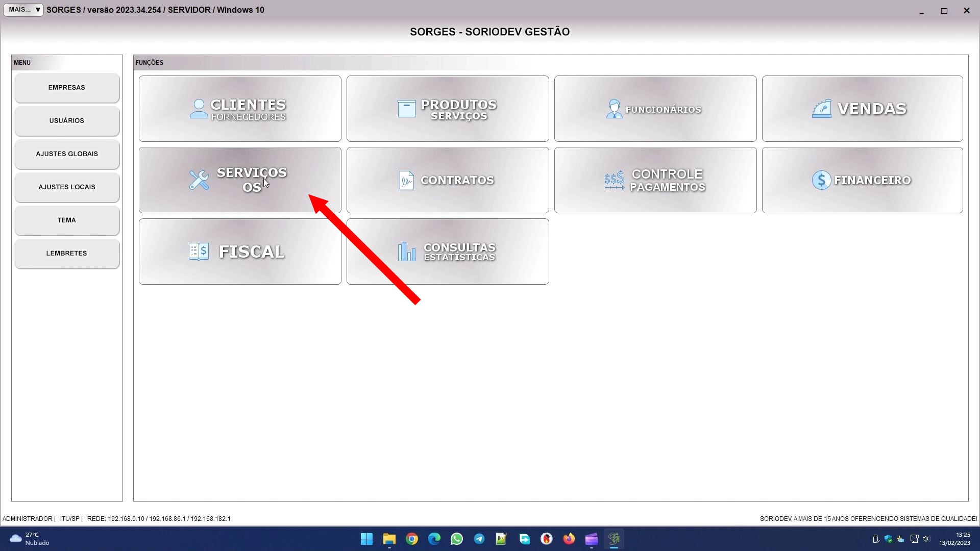This screenshot has height=551, width=980.
Task: Open the Controle Pagamentos module
Action: tap(655, 180)
